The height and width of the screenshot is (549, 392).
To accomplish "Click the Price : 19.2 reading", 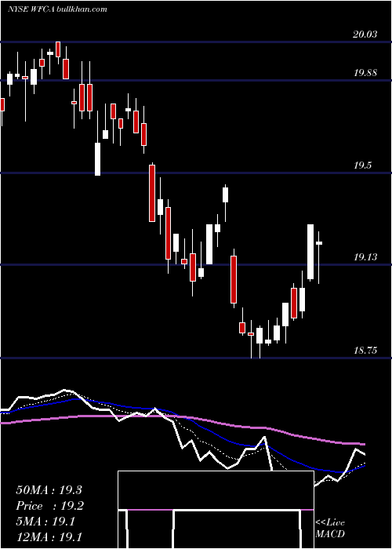I will click(x=50, y=506).
